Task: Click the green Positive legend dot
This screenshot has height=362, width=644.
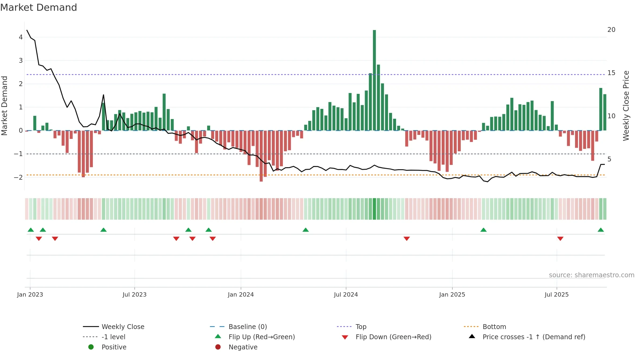Action: tap(91, 347)
